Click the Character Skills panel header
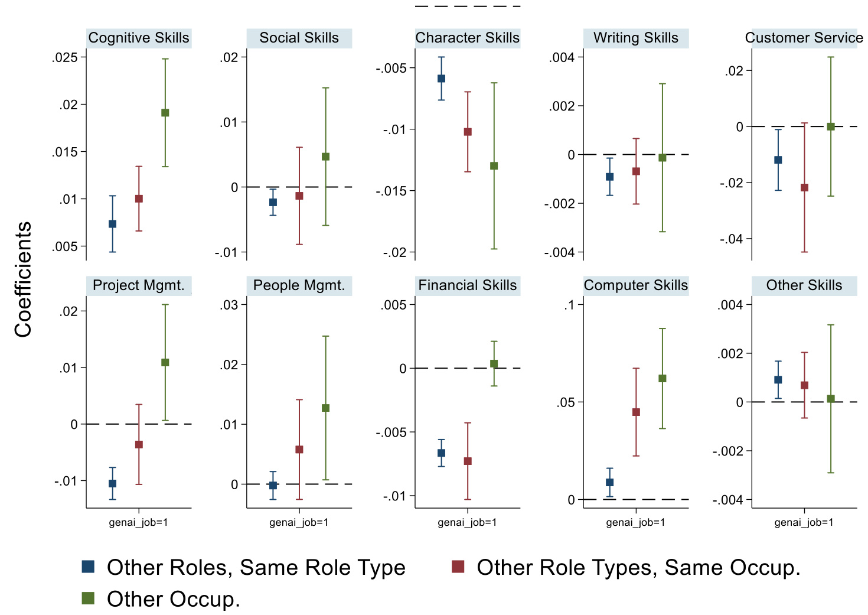 [467, 38]
